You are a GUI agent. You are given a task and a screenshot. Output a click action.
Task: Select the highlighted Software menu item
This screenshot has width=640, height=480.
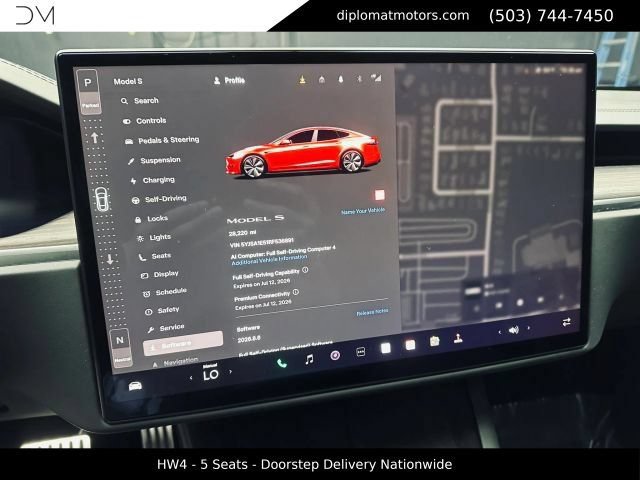click(x=183, y=344)
